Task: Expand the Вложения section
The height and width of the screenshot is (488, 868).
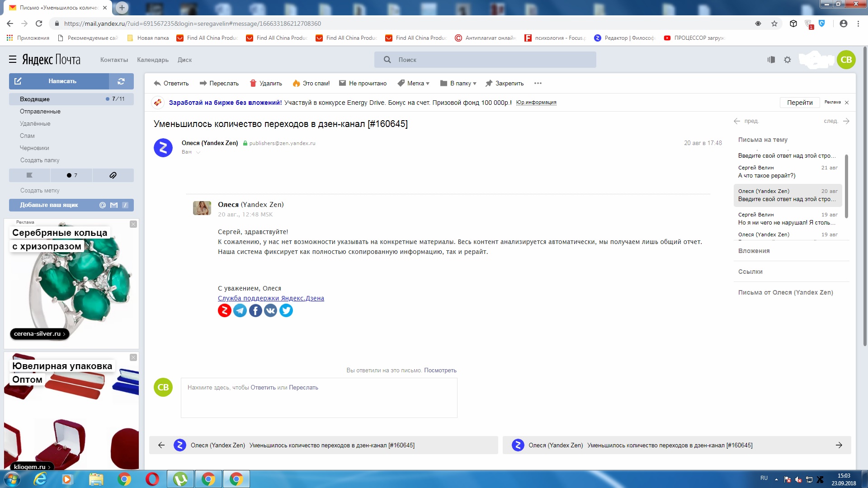Action: pyautogui.click(x=754, y=251)
